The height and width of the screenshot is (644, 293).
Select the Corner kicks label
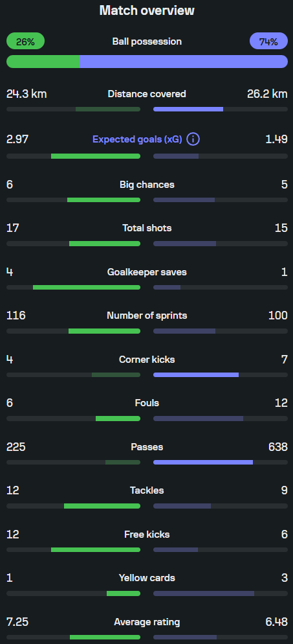pyautogui.click(x=147, y=360)
